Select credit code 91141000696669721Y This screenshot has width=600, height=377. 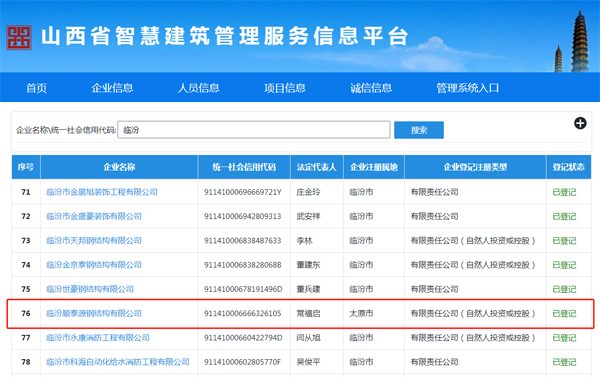tap(243, 192)
